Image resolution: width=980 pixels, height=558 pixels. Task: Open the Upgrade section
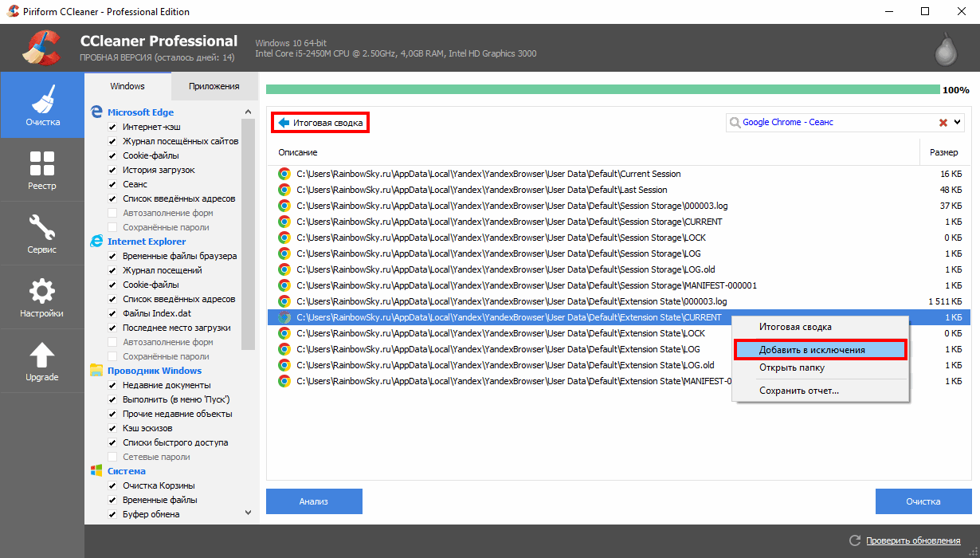click(x=42, y=360)
